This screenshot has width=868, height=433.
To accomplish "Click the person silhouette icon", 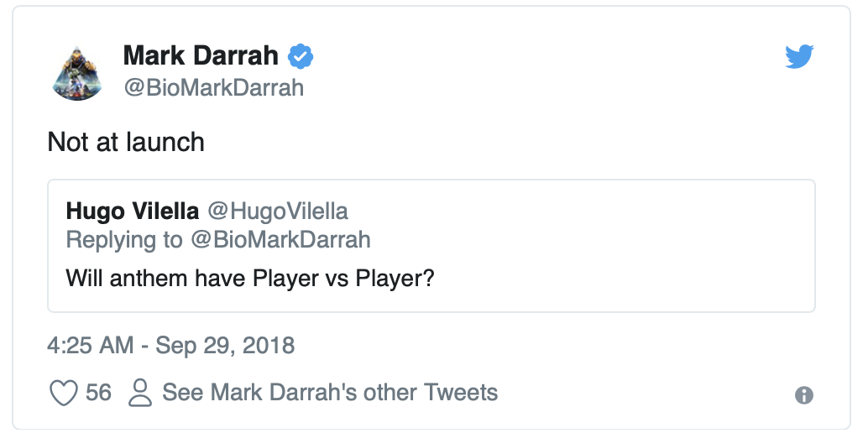I will point(139,392).
